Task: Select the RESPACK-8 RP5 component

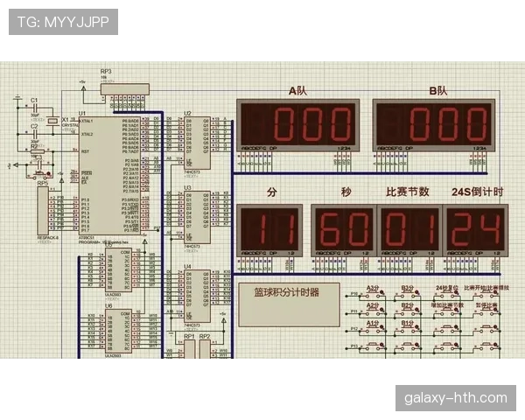Action: (x=43, y=211)
